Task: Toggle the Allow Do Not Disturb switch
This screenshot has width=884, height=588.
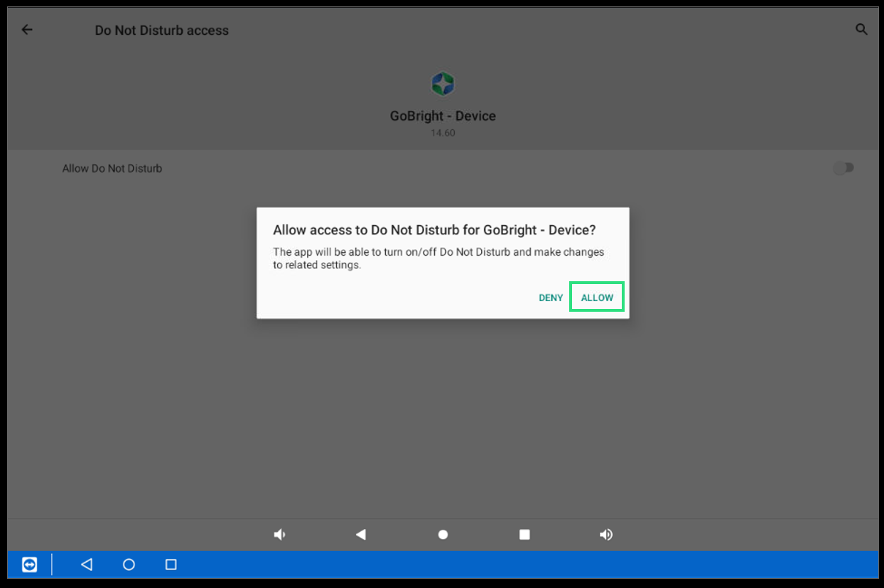Action: pyautogui.click(x=843, y=168)
